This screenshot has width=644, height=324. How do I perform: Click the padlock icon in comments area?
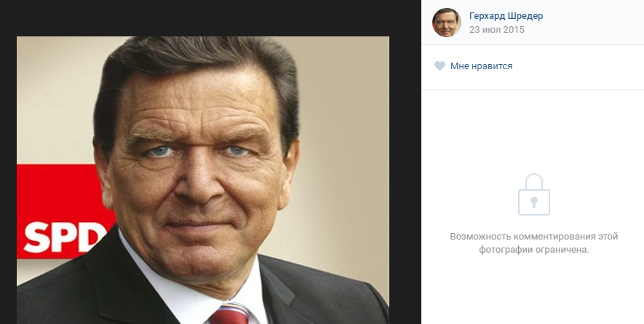533,194
